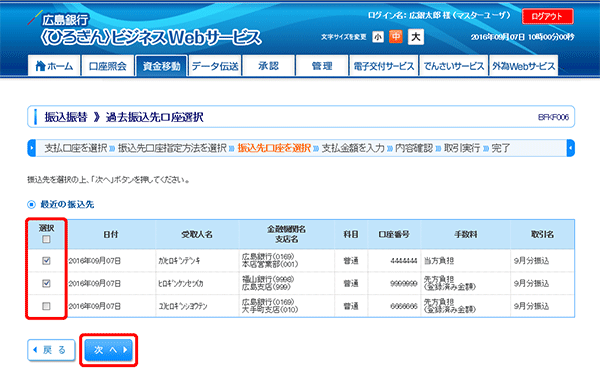
Task: Open the 電子交付サービス tab
Action: (384, 66)
